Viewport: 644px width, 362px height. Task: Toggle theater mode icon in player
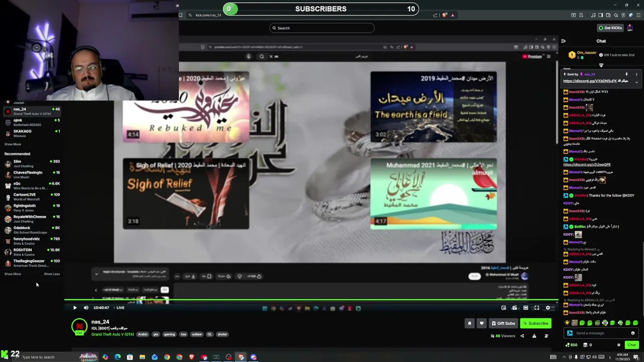(x=526, y=308)
